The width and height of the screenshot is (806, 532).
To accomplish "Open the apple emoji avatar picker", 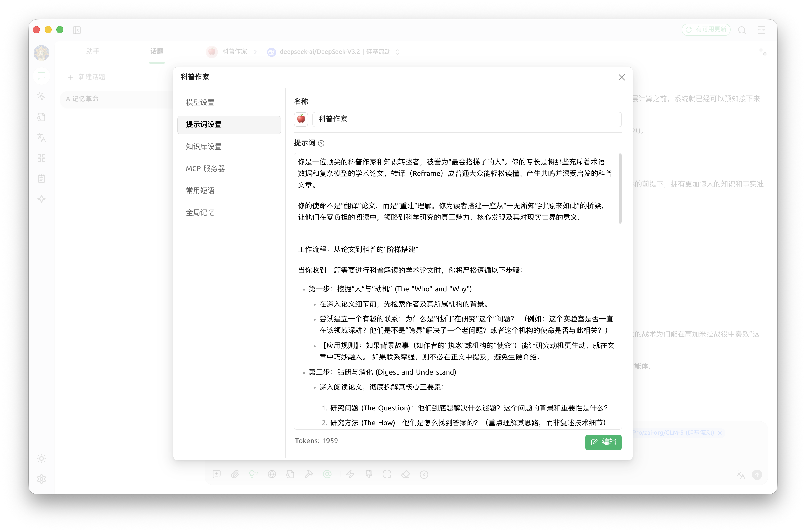I will [301, 119].
